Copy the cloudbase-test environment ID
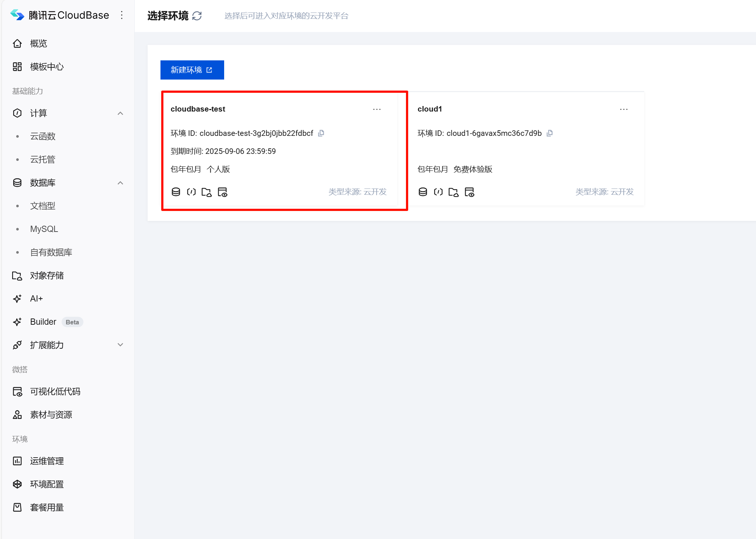The width and height of the screenshot is (756, 539). tap(321, 133)
